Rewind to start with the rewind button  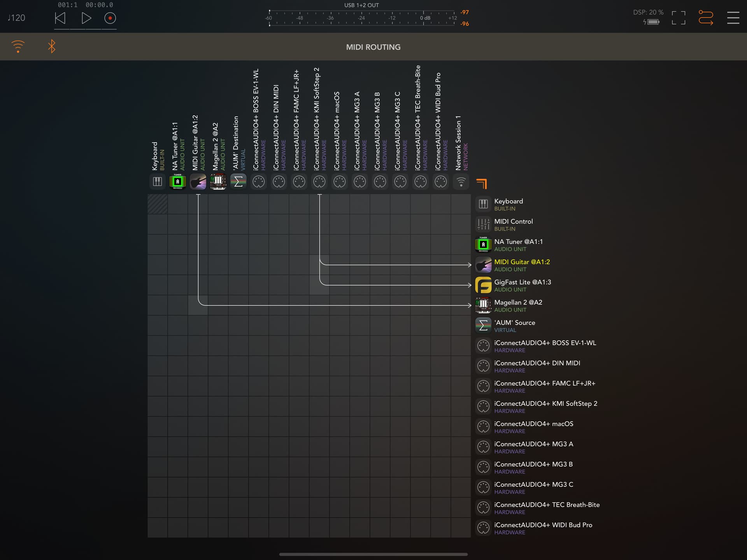click(x=60, y=18)
